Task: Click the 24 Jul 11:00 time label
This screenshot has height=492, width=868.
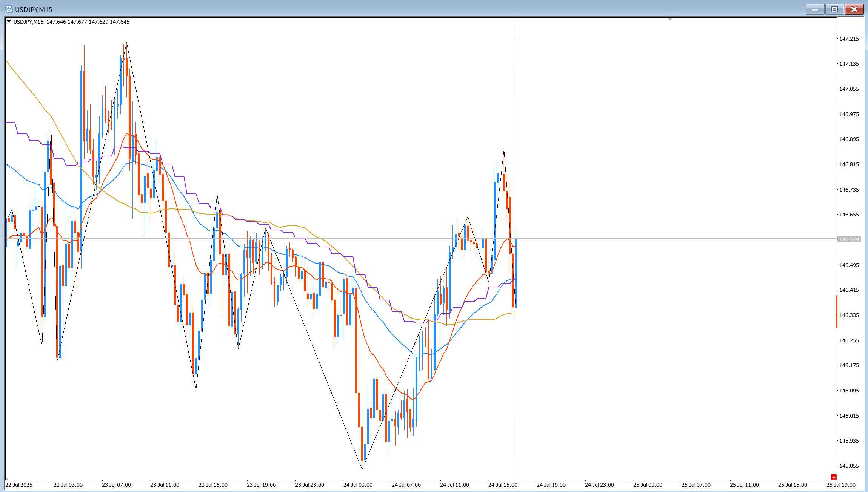Action: click(454, 485)
